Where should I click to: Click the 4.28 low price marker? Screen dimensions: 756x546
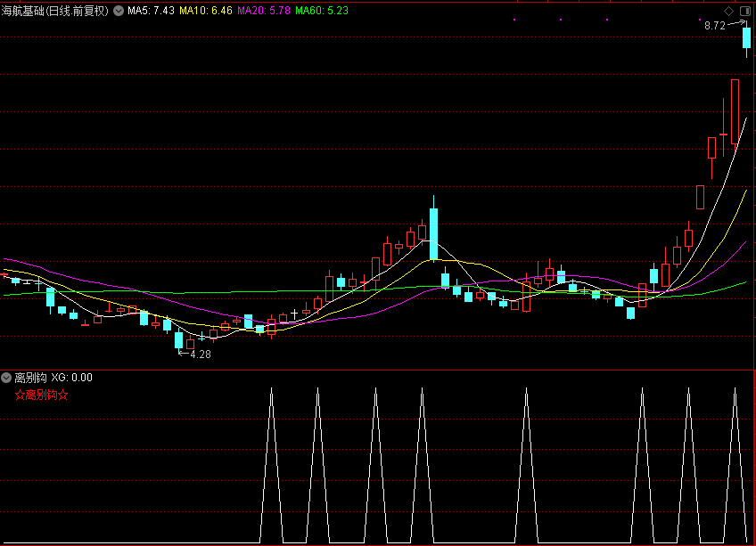click(x=201, y=354)
